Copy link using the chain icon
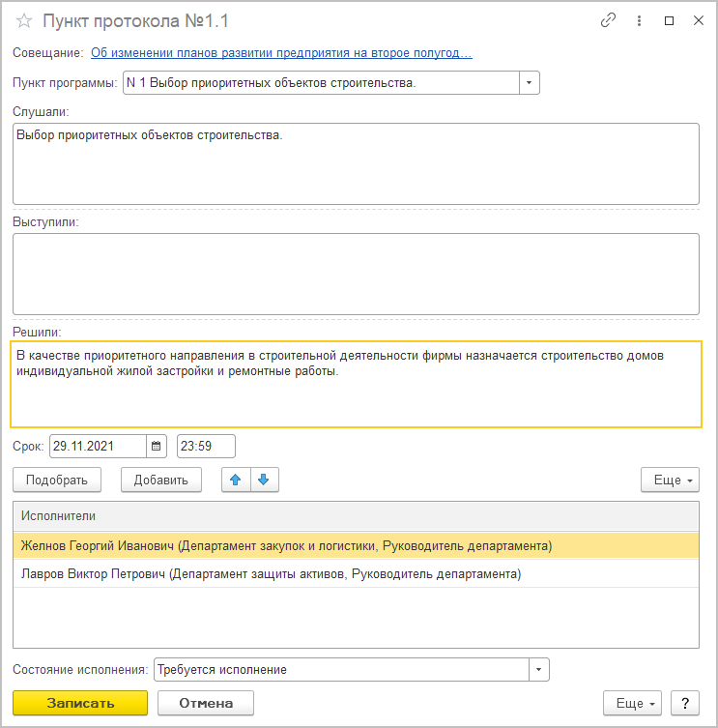The image size is (718, 728). tap(608, 20)
